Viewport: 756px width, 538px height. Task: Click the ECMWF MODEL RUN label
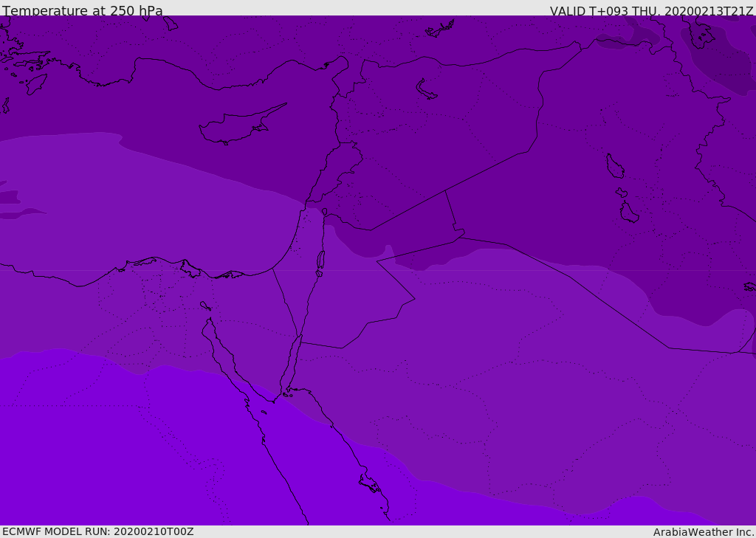(x=97, y=531)
